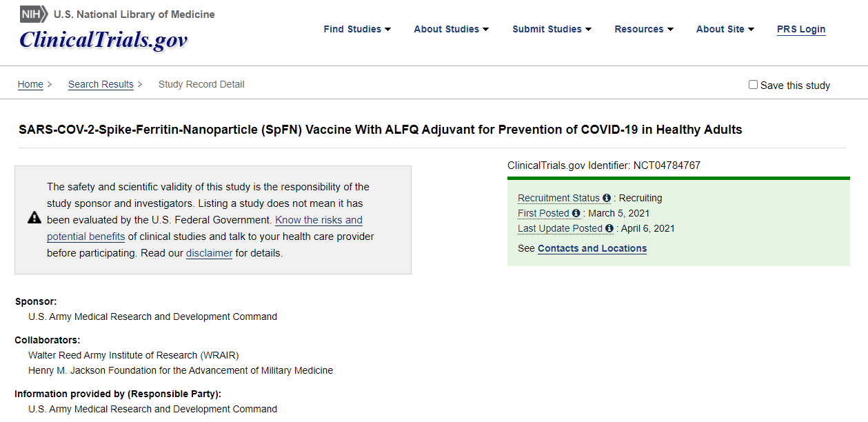Viewport: 868px width, 422px height.
Task: Go to PRS Login page
Action: pyautogui.click(x=801, y=29)
